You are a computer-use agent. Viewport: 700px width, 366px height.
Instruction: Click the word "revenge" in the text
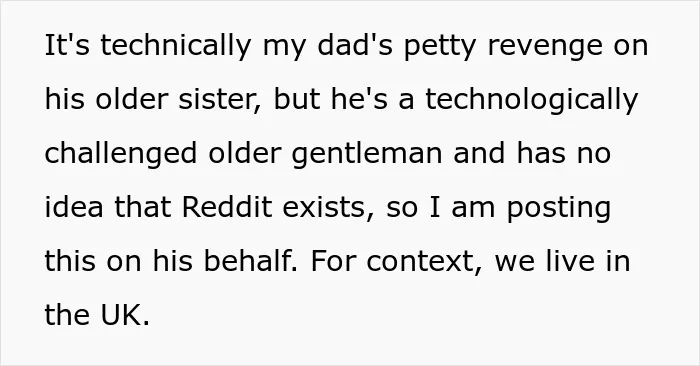coord(545,48)
